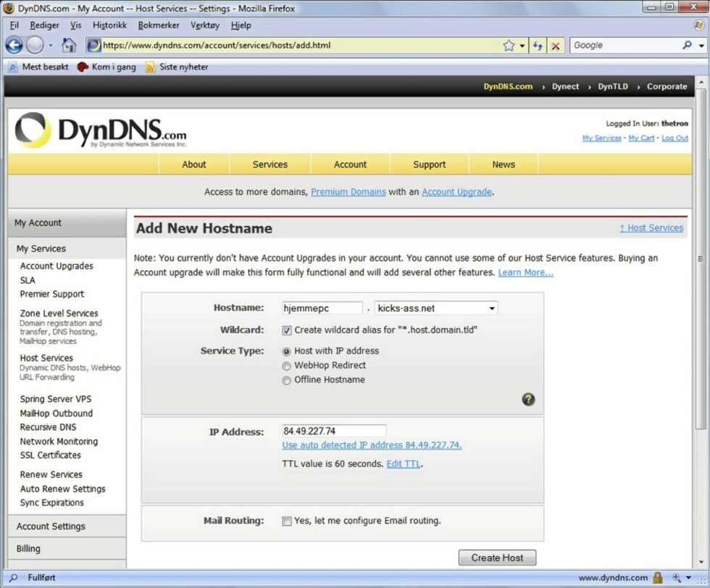710x588 pixels.
Task: Open Mest besøkt bookmark
Action: 38,67
